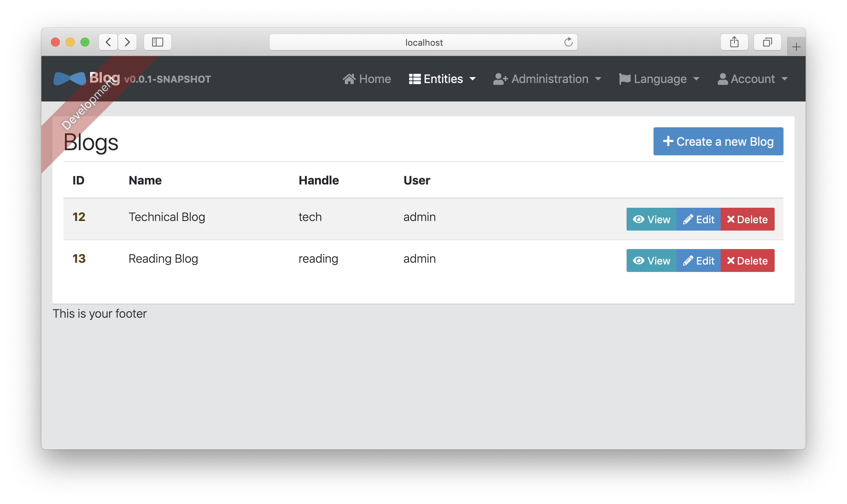Click the blue bowtie Blog logo
The image size is (847, 504).
click(69, 79)
